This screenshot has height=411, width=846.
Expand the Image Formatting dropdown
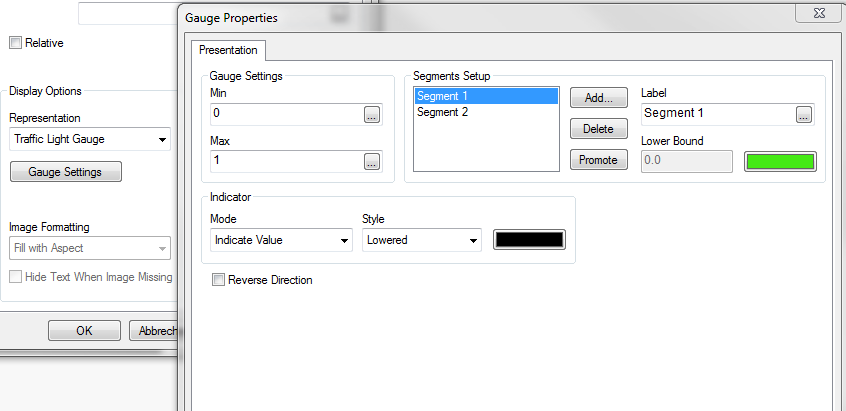[x=90, y=248]
